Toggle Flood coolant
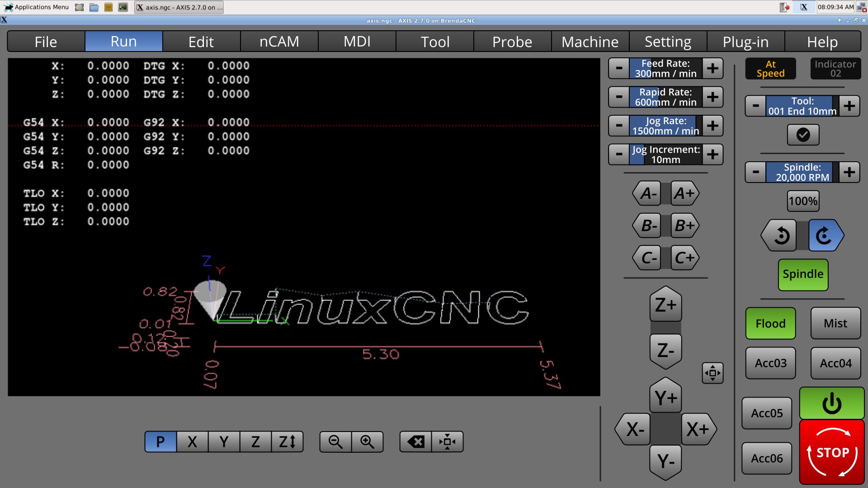 770,324
